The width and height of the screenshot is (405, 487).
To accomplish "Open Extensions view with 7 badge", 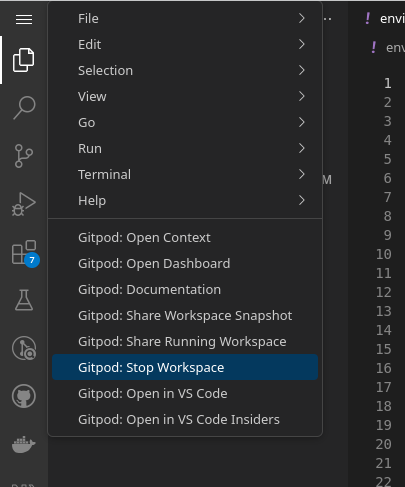I will tap(25, 253).
